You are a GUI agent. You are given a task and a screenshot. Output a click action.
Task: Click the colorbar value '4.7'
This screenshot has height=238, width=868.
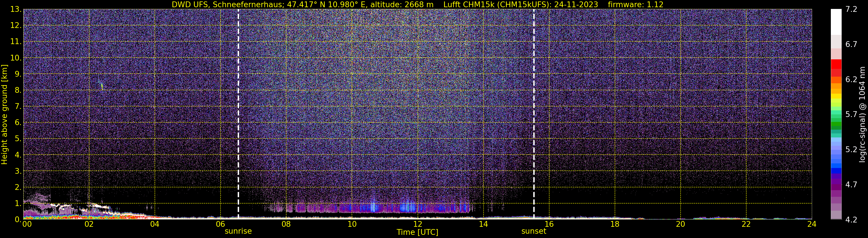coord(851,185)
